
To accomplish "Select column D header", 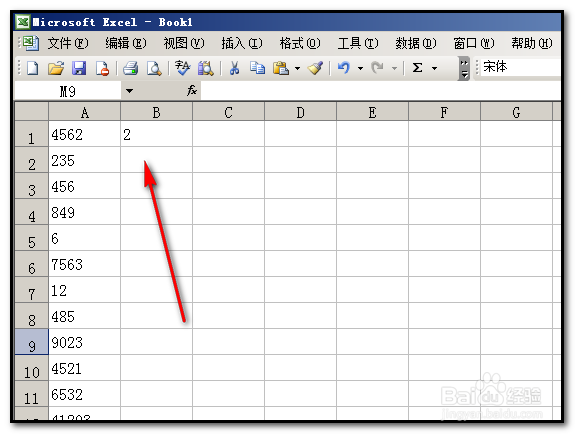I will (x=300, y=112).
